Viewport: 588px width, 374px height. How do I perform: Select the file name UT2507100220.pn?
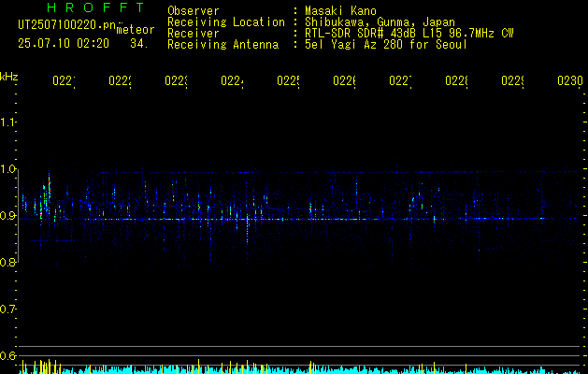(67, 24)
